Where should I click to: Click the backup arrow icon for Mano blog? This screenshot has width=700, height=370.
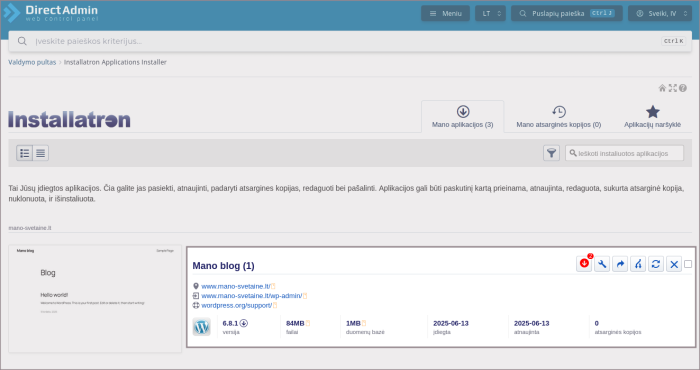pos(620,264)
